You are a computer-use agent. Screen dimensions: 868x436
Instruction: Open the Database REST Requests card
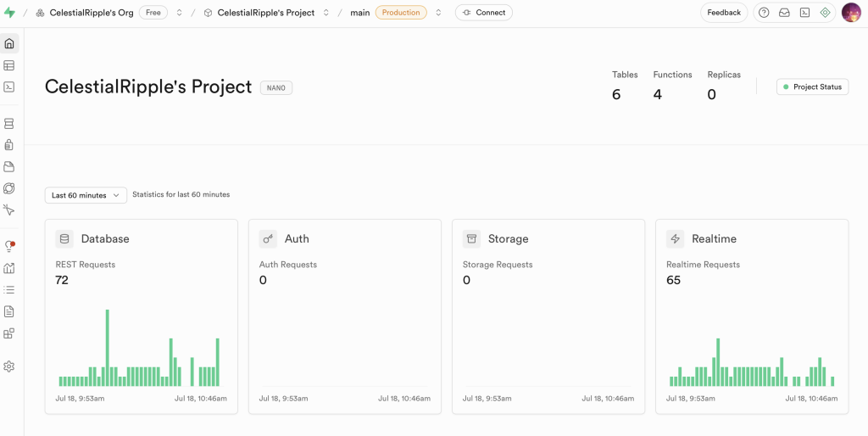[x=142, y=316]
